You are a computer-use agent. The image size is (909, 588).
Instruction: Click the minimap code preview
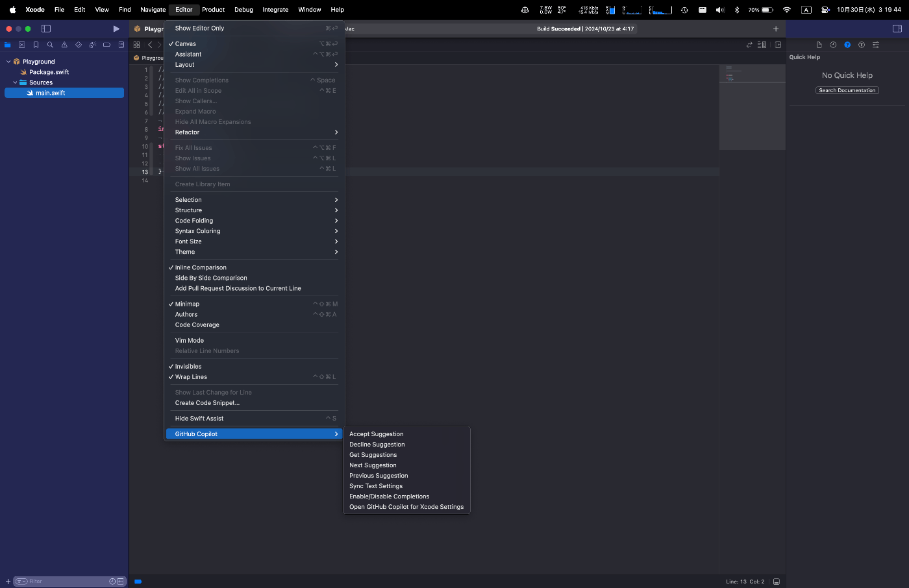point(752,107)
